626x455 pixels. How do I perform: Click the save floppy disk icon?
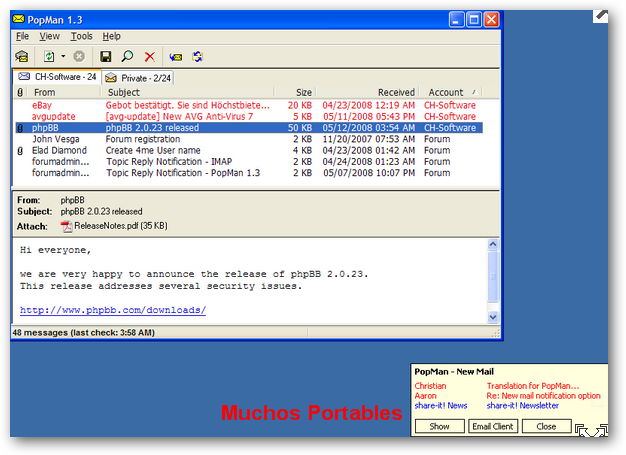(105, 57)
